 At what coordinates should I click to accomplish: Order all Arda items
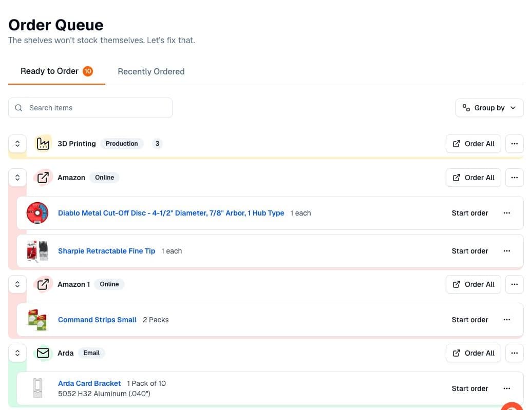473,353
